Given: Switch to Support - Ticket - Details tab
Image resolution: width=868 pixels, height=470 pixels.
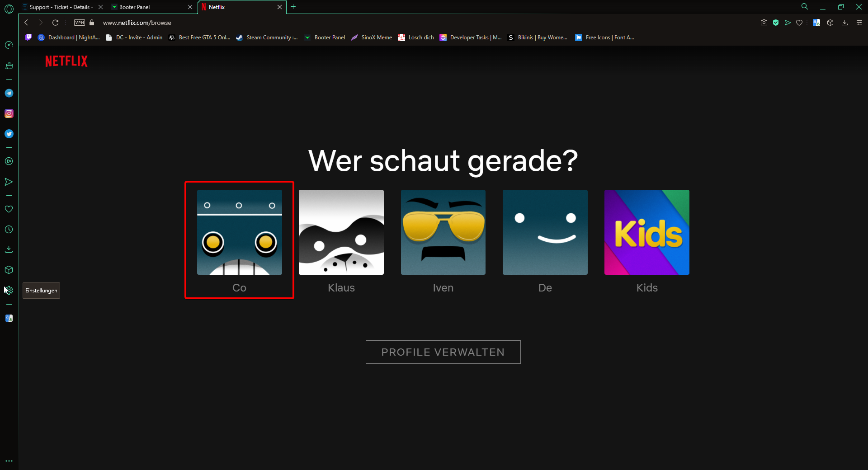Looking at the screenshot, I should tap(60, 7).
